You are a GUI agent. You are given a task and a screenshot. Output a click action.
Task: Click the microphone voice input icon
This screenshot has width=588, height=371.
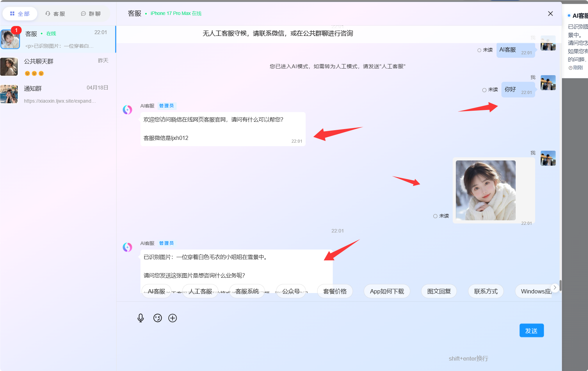[x=140, y=318]
